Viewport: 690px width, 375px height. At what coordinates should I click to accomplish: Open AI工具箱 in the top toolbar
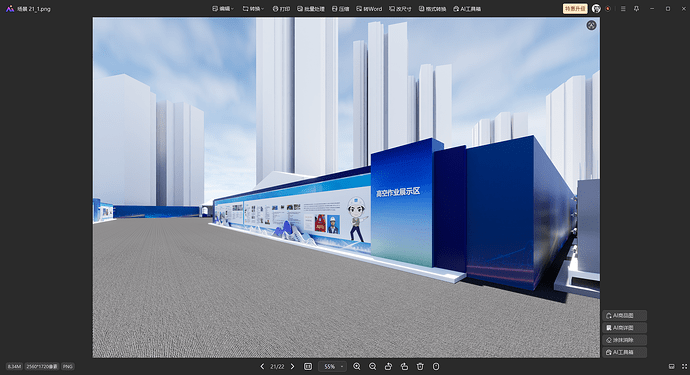(x=467, y=8)
